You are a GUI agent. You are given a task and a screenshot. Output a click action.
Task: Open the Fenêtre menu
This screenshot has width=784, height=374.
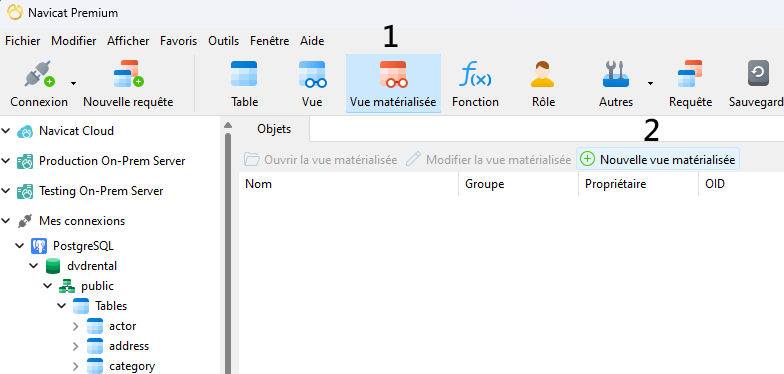[x=270, y=41]
